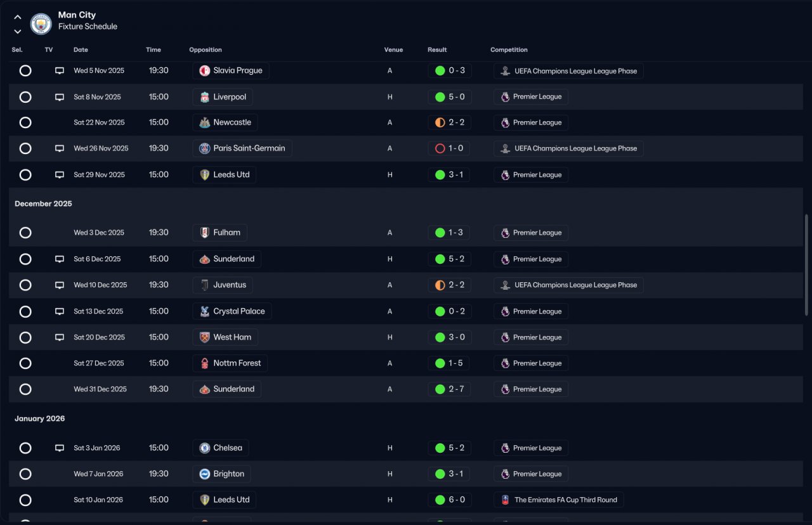The width and height of the screenshot is (812, 525).
Task: Click Slavia Prague club crest icon
Action: (205, 70)
